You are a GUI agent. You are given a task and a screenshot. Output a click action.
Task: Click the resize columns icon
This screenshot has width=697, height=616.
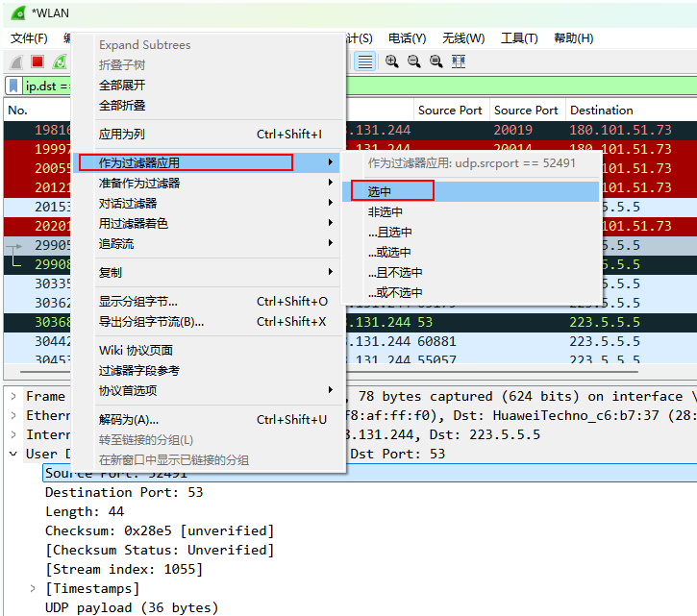pos(459,62)
